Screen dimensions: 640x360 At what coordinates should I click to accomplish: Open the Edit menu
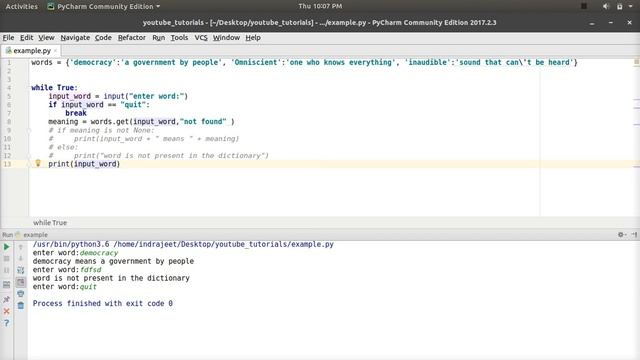tap(27, 38)
